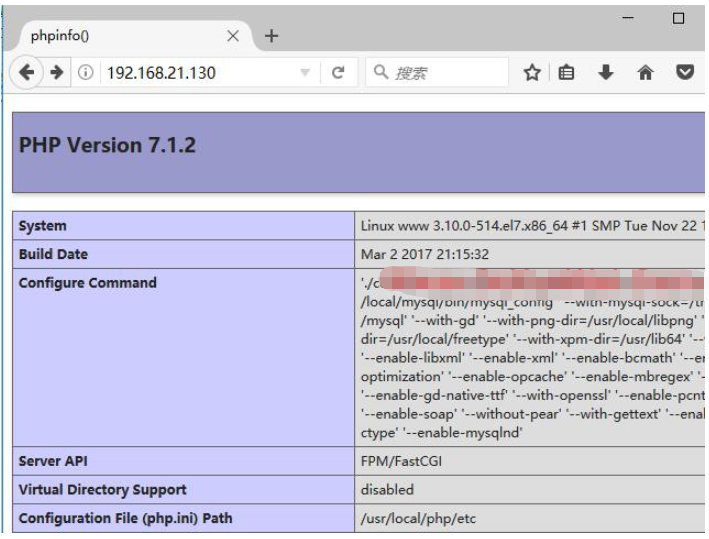Click the 192.168.21.130 address field
The image size is (709, 539).
pos(199,72)
